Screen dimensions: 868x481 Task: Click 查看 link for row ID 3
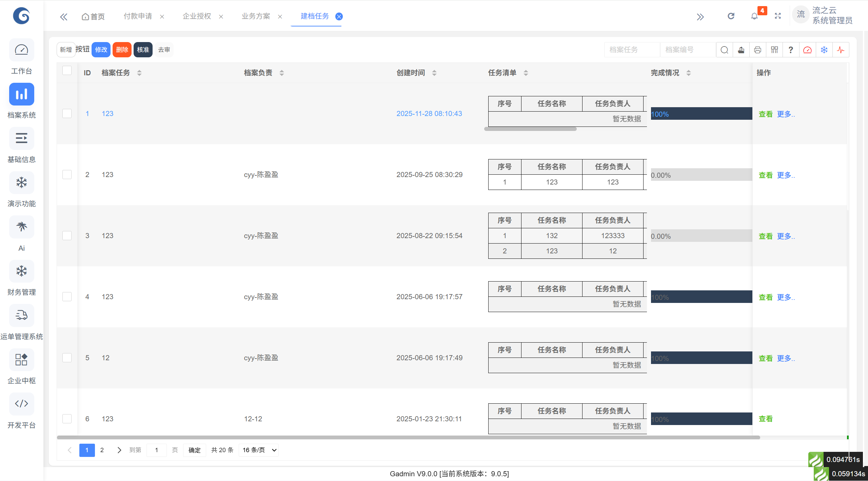click(765, 236)
